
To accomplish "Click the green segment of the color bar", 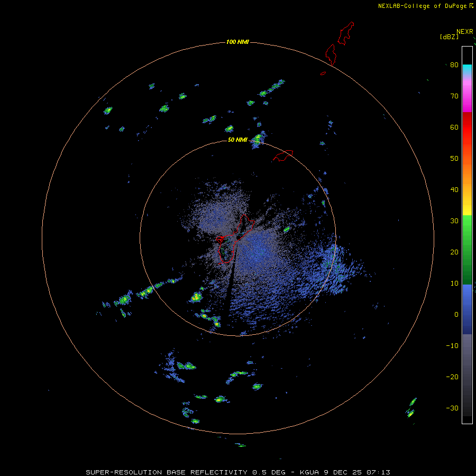I will point(467,250).
